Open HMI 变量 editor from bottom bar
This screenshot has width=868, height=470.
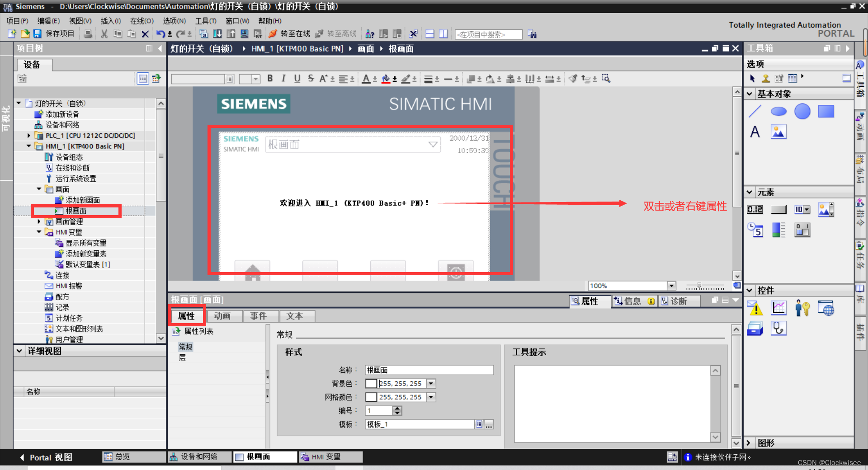(x=330, y=457)
